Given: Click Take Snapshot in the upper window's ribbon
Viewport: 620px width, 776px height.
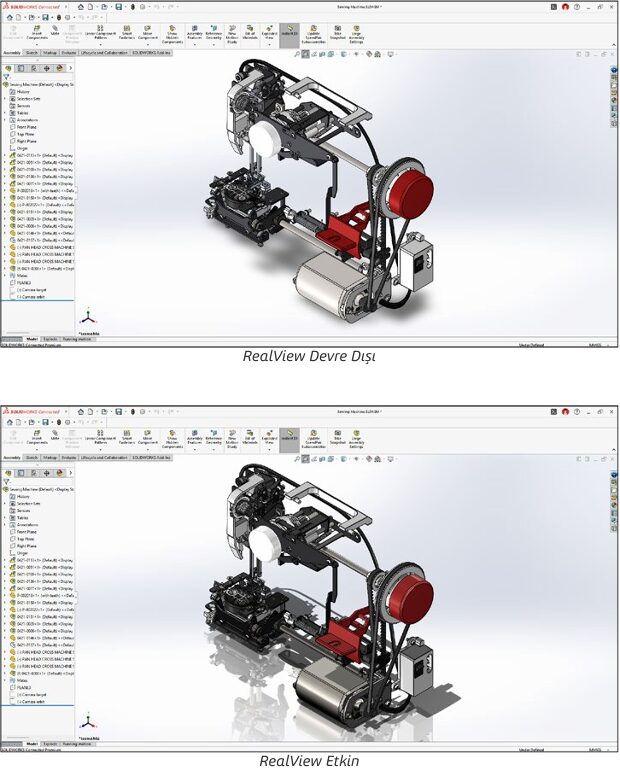Looking at the screenshot, I should point(336,33).
